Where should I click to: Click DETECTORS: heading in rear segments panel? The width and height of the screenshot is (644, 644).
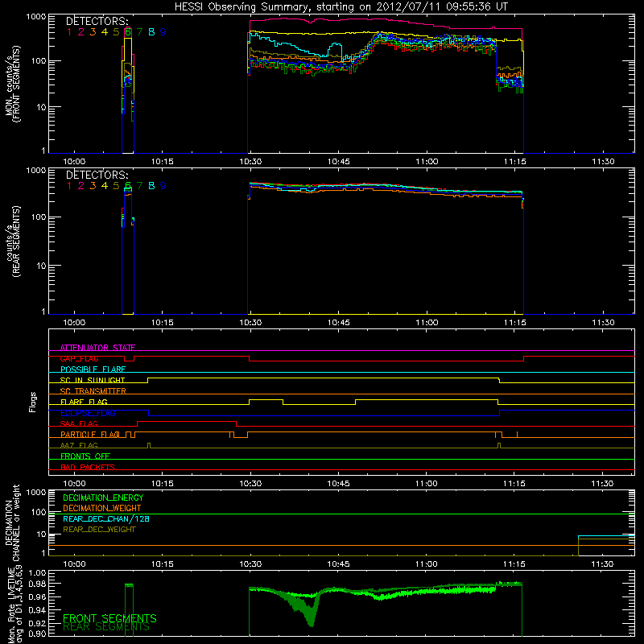point(97,175)
